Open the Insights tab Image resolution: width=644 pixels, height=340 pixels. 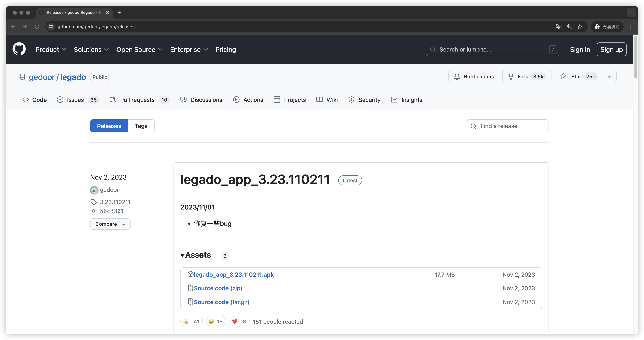pyautogui.click(x=406, y=100)
